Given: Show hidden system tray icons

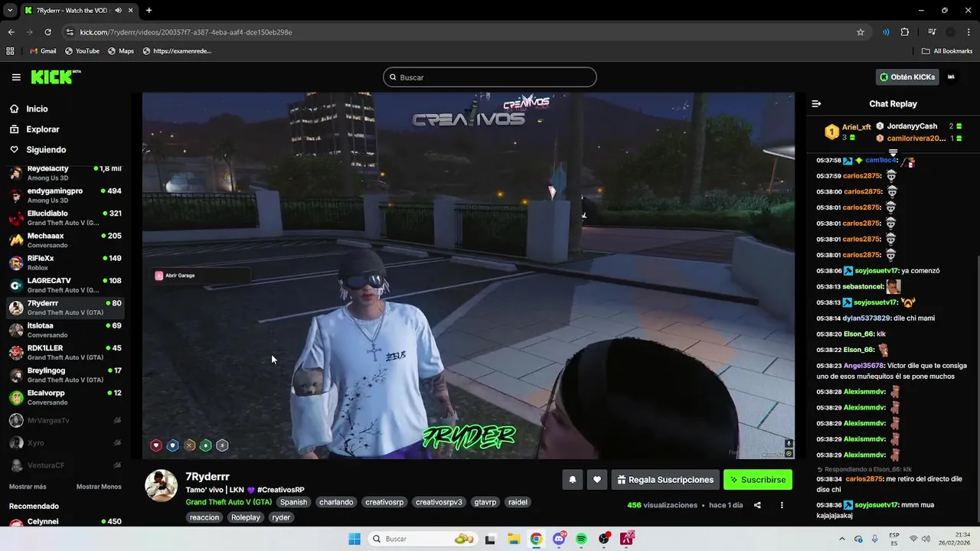Looking at the screenshot, I should pyautogui.click(x=842, y=539).
